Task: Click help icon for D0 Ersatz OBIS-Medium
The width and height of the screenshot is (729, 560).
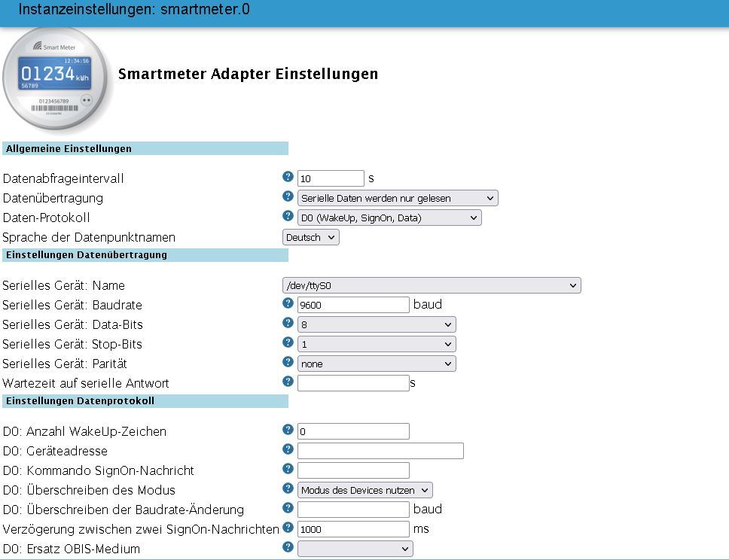Action: pyautogui.click(x=288, y=546)
